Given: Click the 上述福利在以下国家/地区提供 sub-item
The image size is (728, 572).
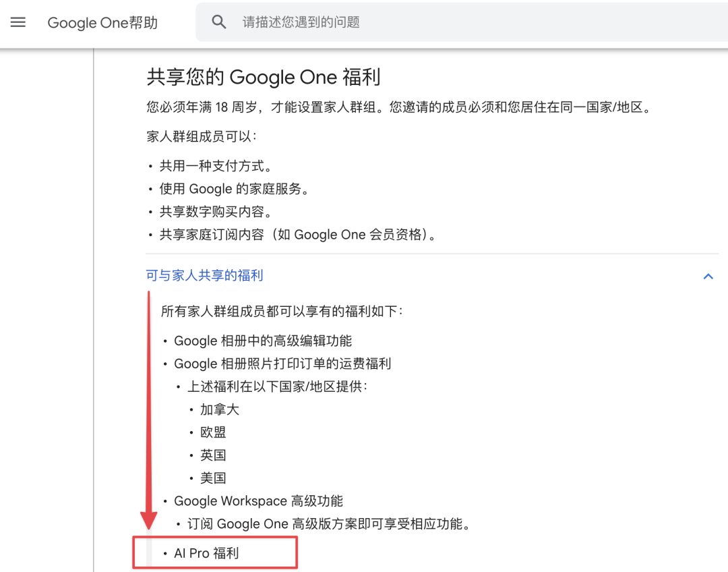Looking at the screenshot, I should [277, 387].
